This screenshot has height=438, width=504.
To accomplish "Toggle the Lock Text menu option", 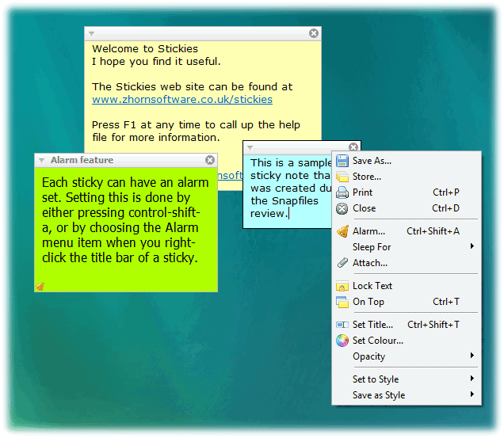I will (x=407, y=286).
